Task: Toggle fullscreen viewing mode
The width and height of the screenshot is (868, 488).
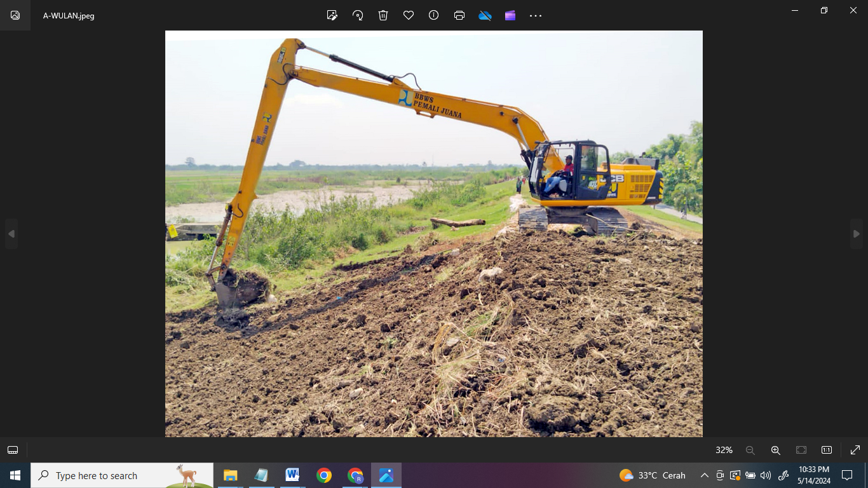Action: (856, 450)
